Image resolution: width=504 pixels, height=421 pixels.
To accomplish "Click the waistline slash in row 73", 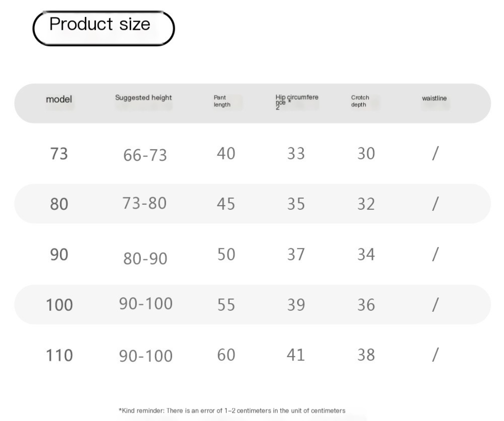I will pyautogui.click(x=435, y=153).
